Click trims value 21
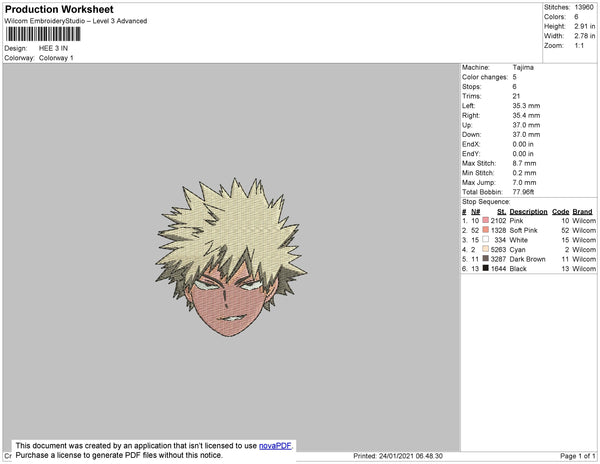Image resolution: width=600 pixels, height=464 pixels. tap(516, 96)
